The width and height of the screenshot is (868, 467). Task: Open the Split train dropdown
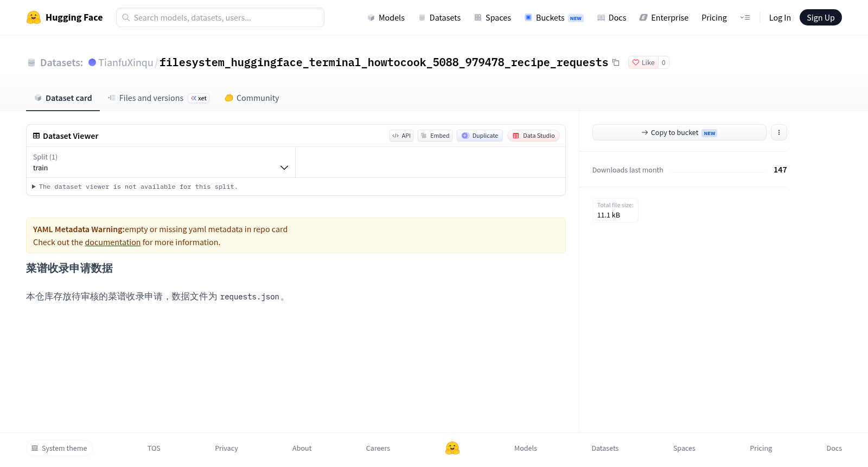(x=161, y=162)
